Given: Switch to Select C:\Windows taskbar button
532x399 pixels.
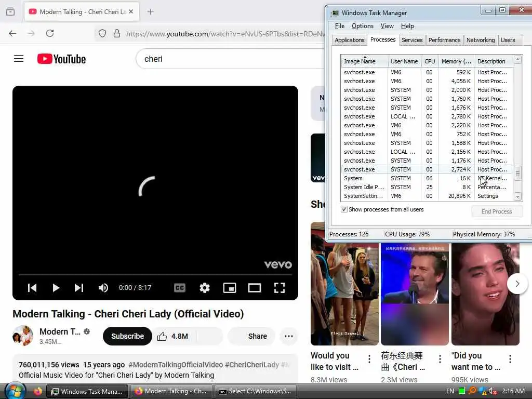Looking at the screenshot, I should pos(255,391).
